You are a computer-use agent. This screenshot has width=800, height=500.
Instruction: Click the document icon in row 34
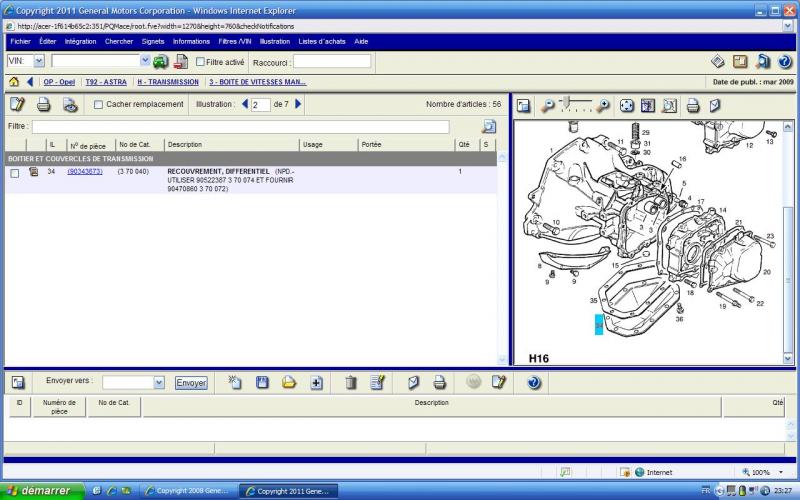click(34, 171)
